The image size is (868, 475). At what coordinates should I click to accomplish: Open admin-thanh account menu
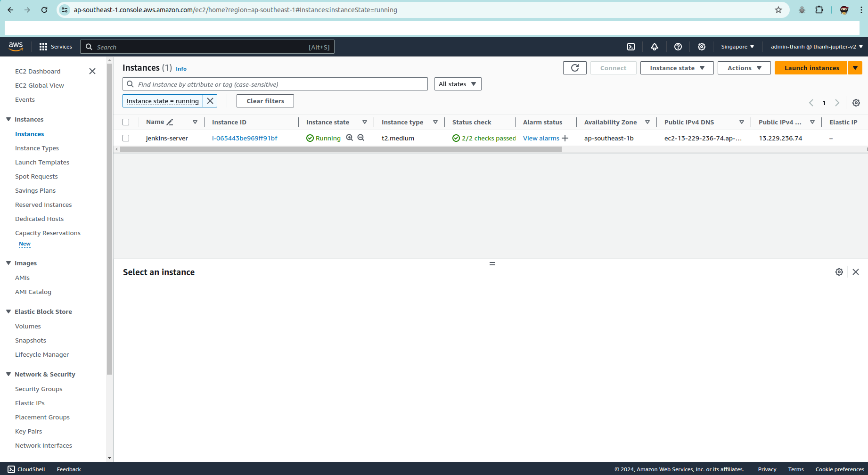[817, 47]
